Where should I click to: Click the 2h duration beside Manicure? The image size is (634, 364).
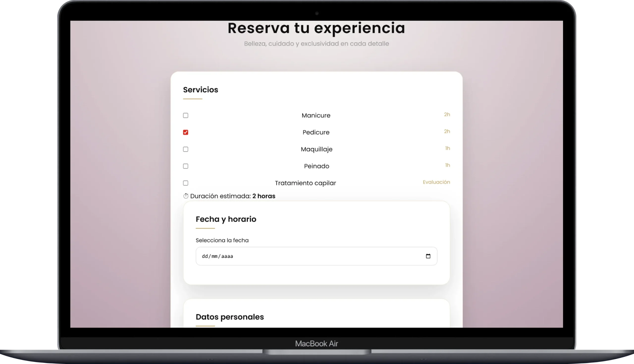(x=447, y=114)
